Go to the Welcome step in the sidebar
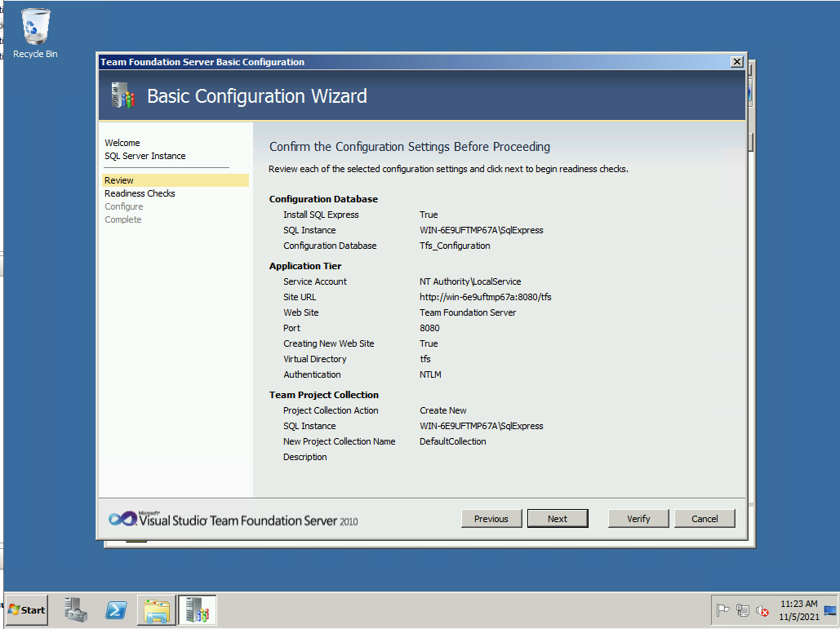The height and width of the screenshot is (629, 840). 122,143
